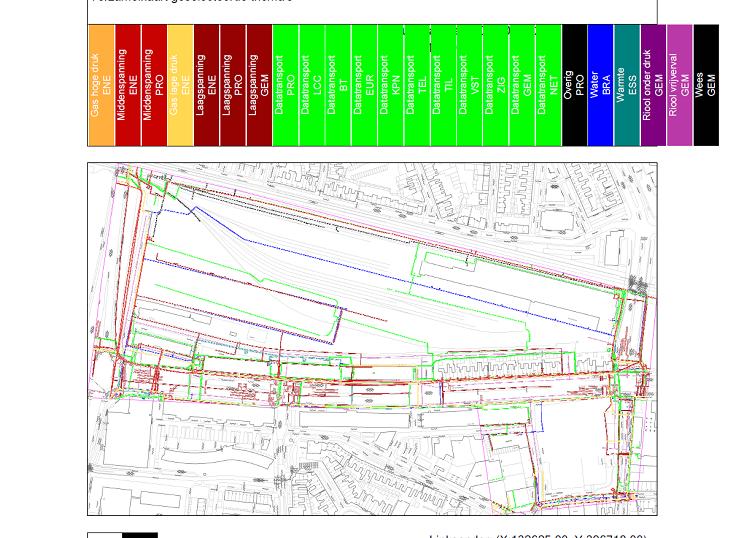Select the green Datatransport VST legend swatch

[470, 85]
